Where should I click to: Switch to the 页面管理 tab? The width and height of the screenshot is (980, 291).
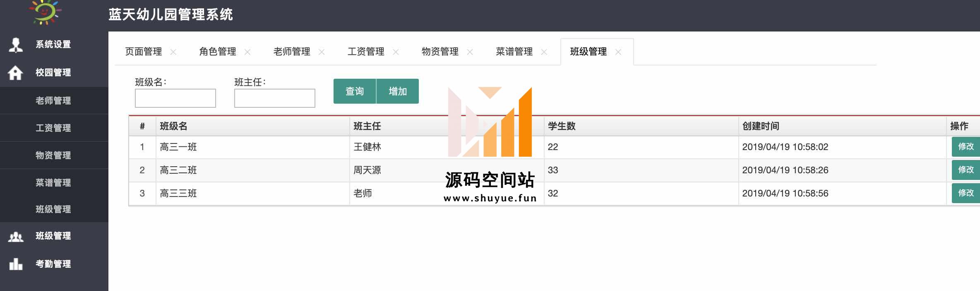click(144, 52)
